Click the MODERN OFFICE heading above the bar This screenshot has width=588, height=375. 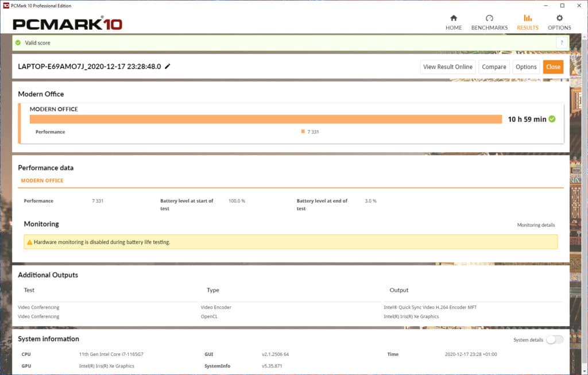coord(53,109)
